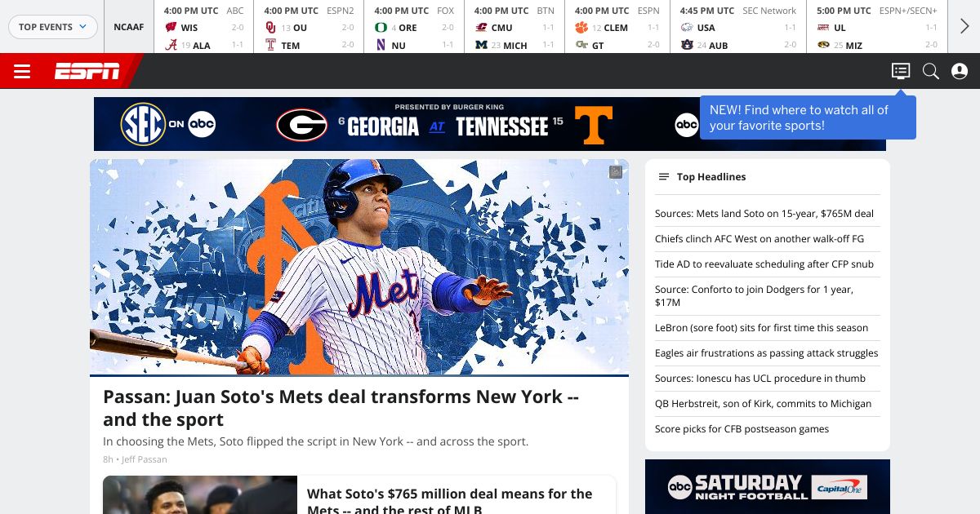Click the Juan Soto Mets hero image
Image resolution: width=980 pixels, height=514 pixels.
(x=359, y=267)
